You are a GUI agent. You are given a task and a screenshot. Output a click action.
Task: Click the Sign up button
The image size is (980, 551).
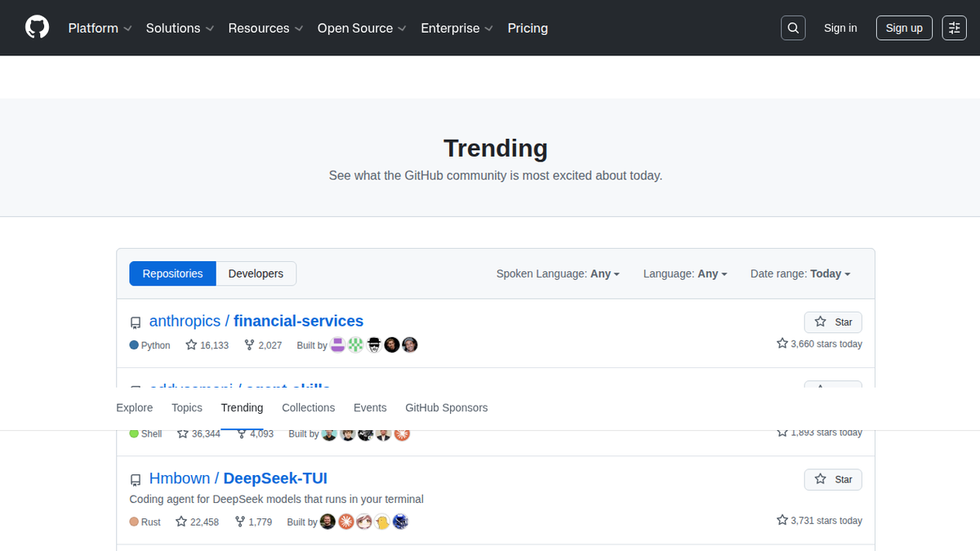904,28
